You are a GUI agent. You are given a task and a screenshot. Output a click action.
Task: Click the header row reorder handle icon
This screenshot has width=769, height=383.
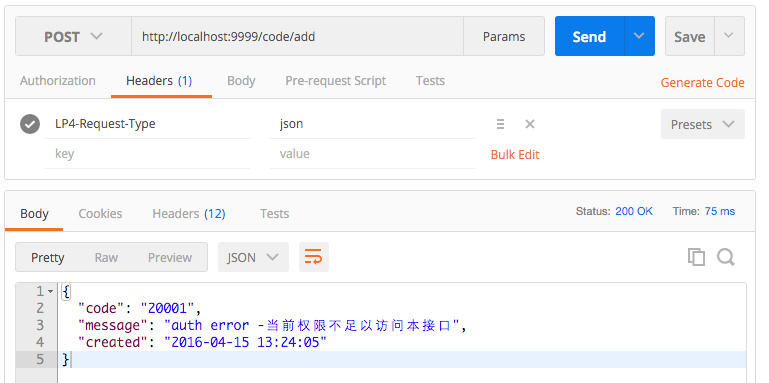[x=500, y=124]
